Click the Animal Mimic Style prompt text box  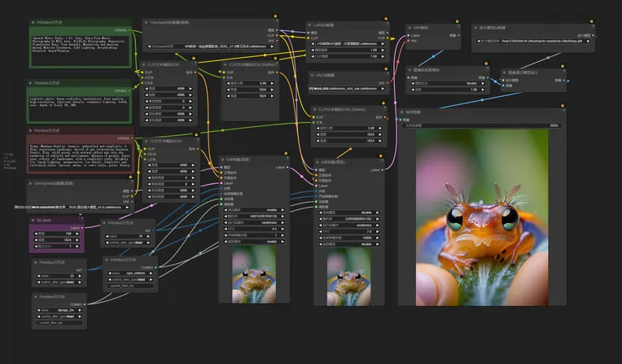80,51
